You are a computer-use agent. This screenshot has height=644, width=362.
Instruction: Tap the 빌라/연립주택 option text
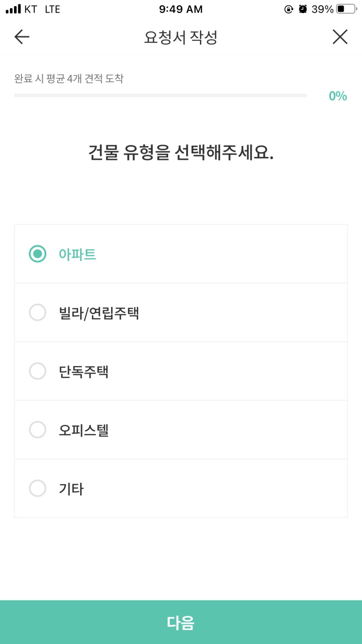[x=99, y=313]
